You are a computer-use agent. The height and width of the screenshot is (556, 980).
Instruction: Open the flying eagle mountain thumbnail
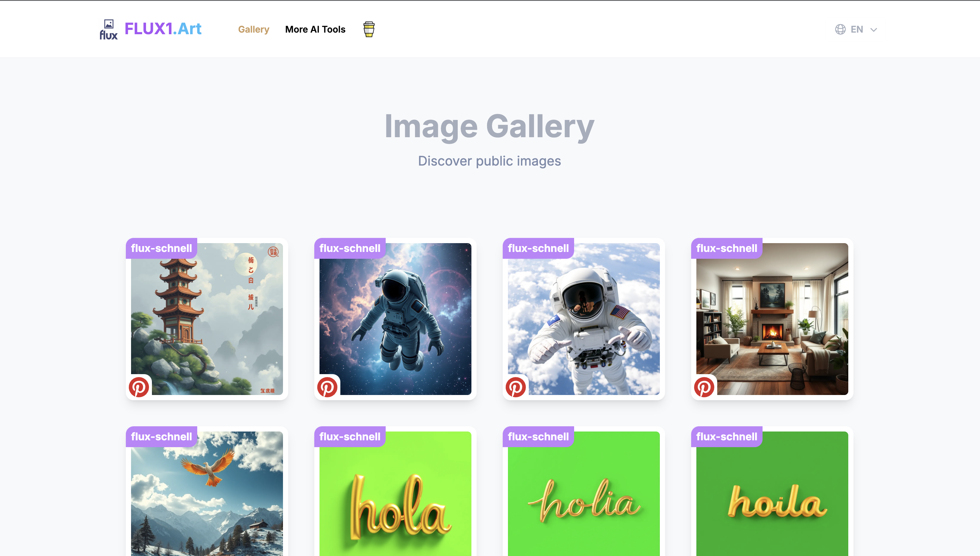tap(207, 496)
